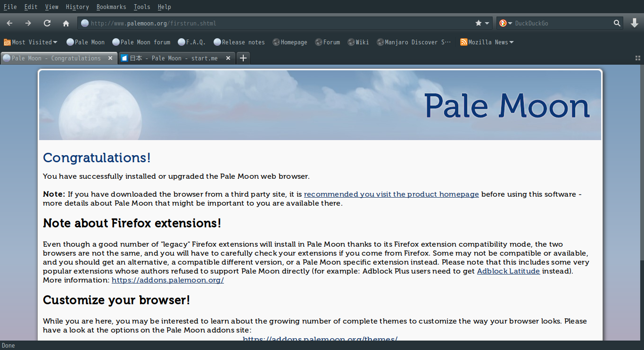Click the Pale Moon banner title
Screen dimensions: 644x350
[x=507, y=106]
